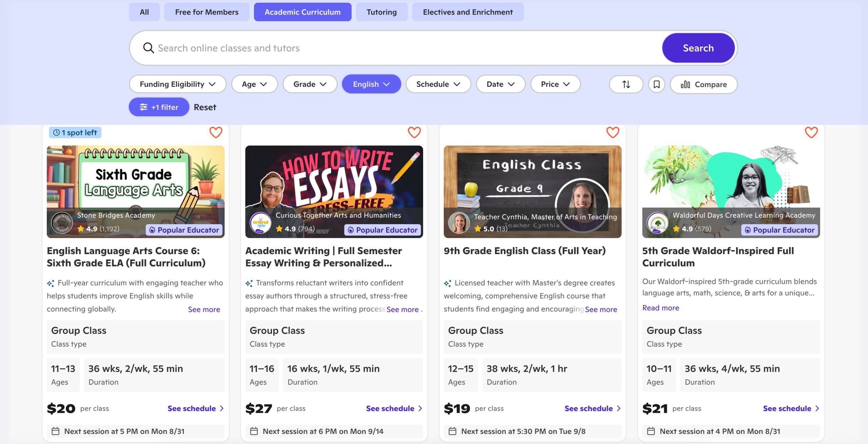Open the +1 filter button
Image resolution: width=868 pixels, height=444 pixels.
pos(159,107)
